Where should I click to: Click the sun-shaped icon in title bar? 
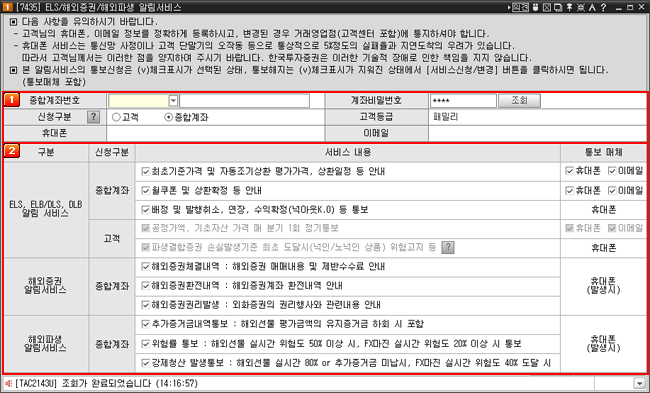pos(581,7)
